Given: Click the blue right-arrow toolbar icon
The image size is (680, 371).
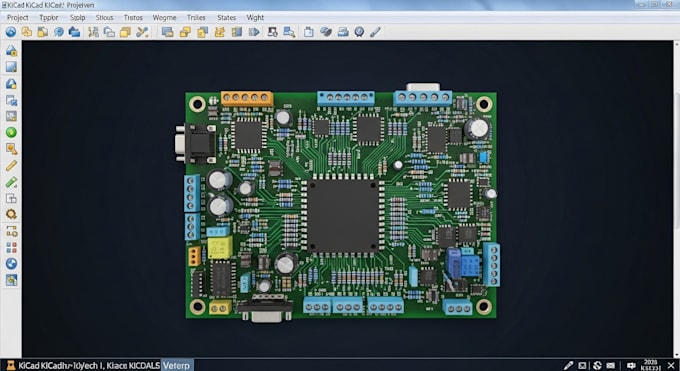Looking at the screenshot, I should [254, 32].
